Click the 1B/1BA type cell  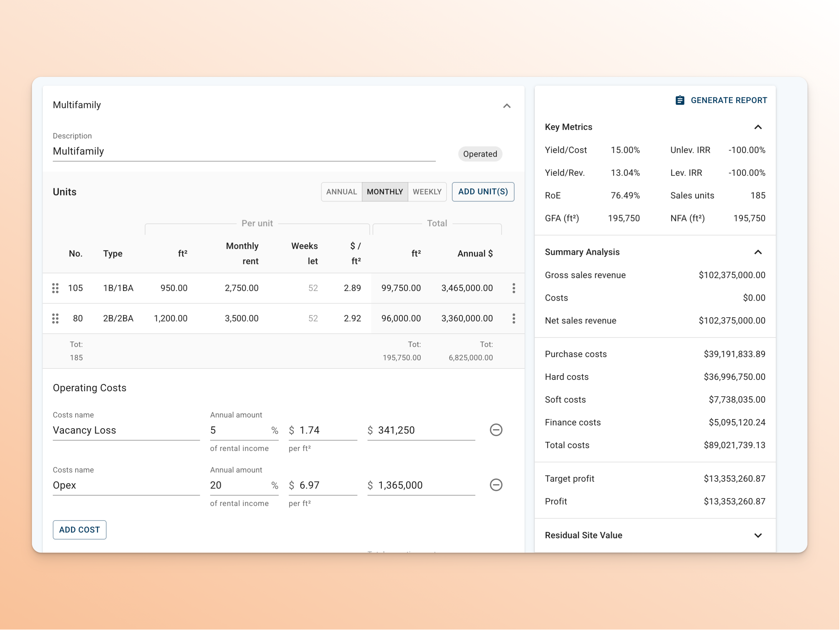click(118, 288)
